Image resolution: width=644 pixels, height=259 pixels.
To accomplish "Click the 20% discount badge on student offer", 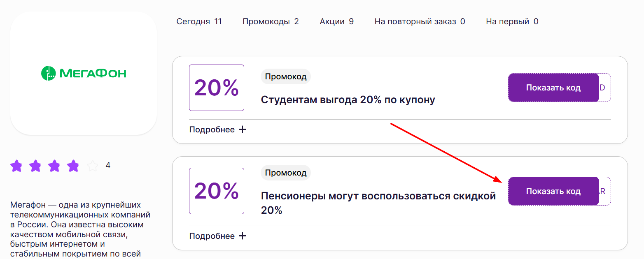I will (216, 88).
